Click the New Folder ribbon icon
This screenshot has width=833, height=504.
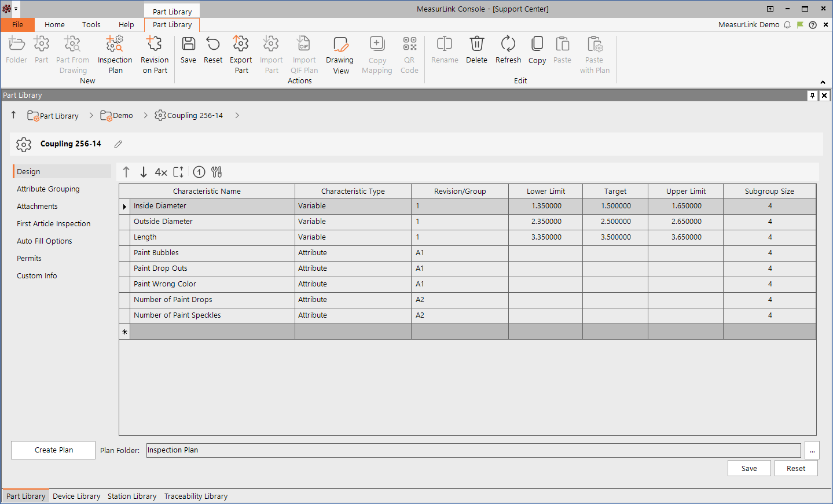coord(17,44)
